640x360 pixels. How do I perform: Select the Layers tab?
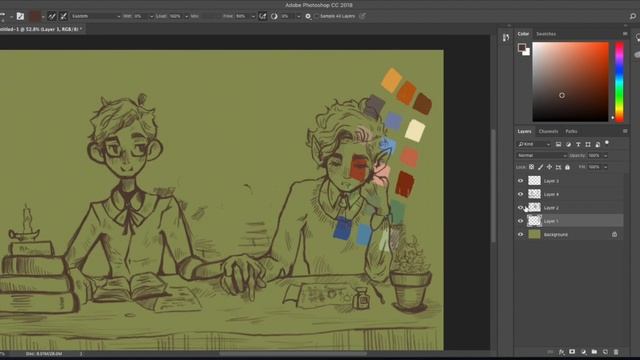(524, 131)
